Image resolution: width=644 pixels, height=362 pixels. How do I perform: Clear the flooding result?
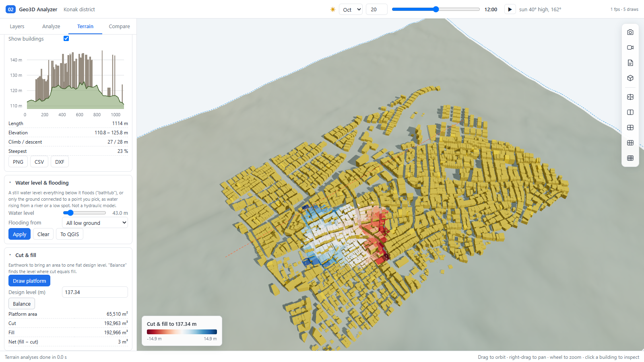pos(43,234)
